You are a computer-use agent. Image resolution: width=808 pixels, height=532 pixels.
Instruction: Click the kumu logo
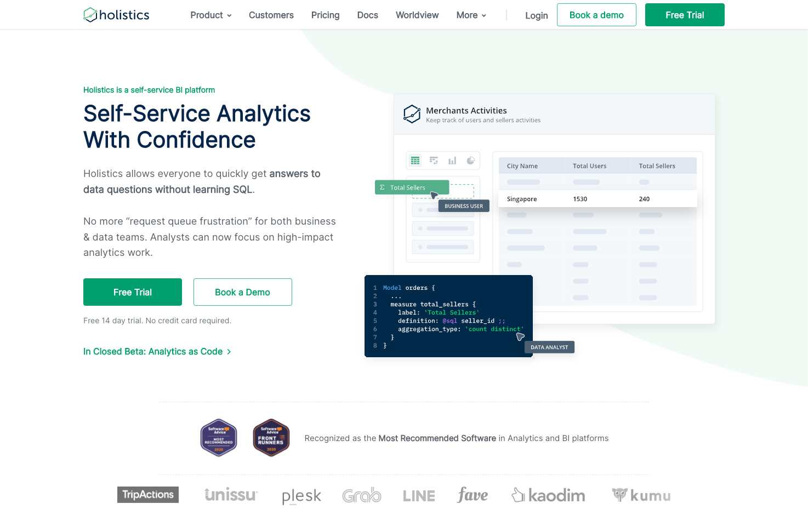coord(641,495)
